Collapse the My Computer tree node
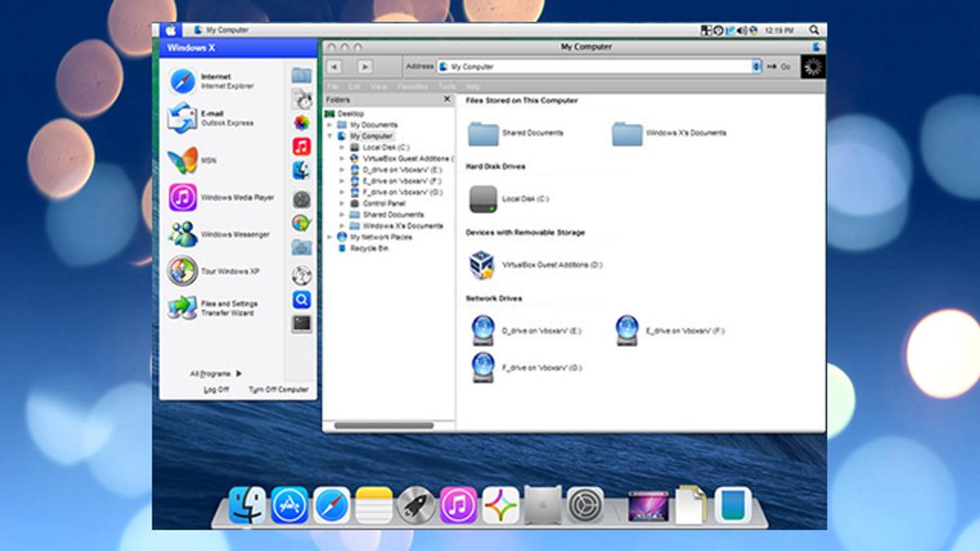The width and height of the screenshot is (980, 551). pyautogui.click(x=330, y=136)
